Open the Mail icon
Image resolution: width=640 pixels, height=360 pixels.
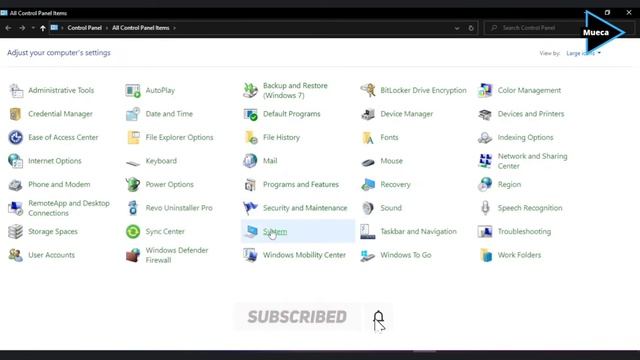tap(250, 161)
